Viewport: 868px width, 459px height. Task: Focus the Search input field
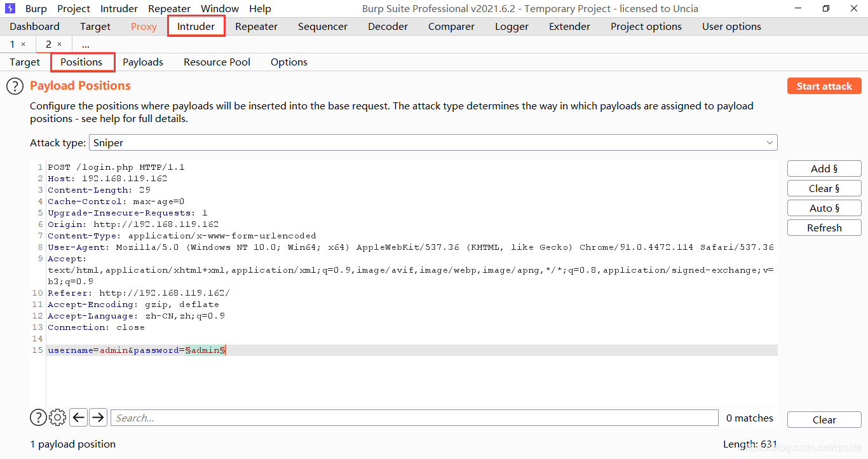coord(414,418)
